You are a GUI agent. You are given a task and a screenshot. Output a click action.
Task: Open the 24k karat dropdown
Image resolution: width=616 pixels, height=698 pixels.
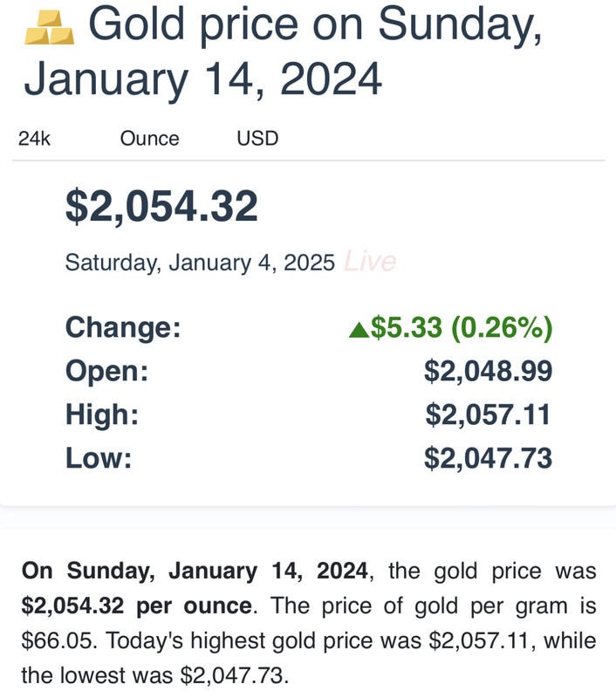(x=34, y=139)
